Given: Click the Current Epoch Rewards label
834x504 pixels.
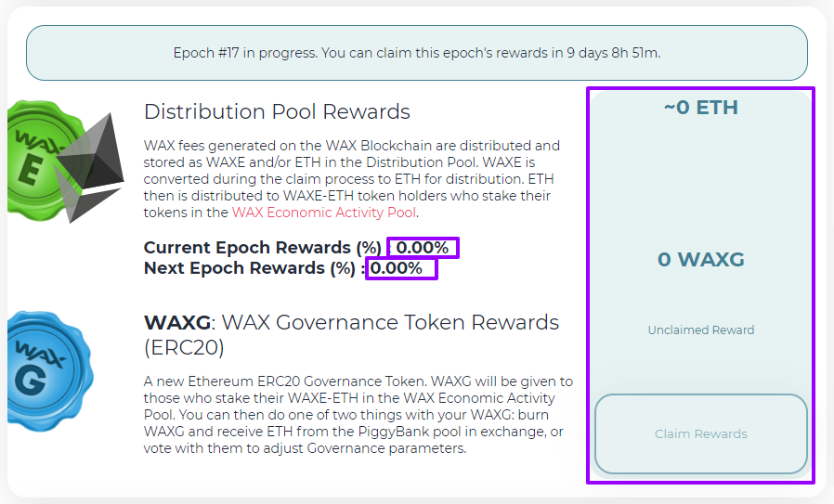Looking at the screenshot, I should (x=263, y=248).
